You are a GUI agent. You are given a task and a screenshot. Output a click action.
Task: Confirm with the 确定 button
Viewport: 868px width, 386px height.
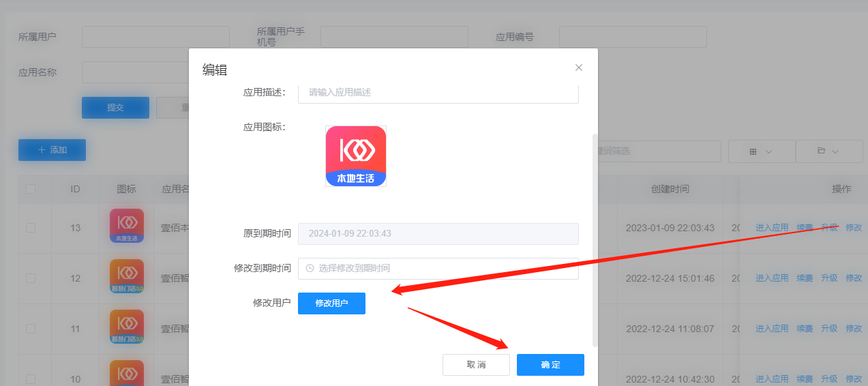[x=550, y=365]
